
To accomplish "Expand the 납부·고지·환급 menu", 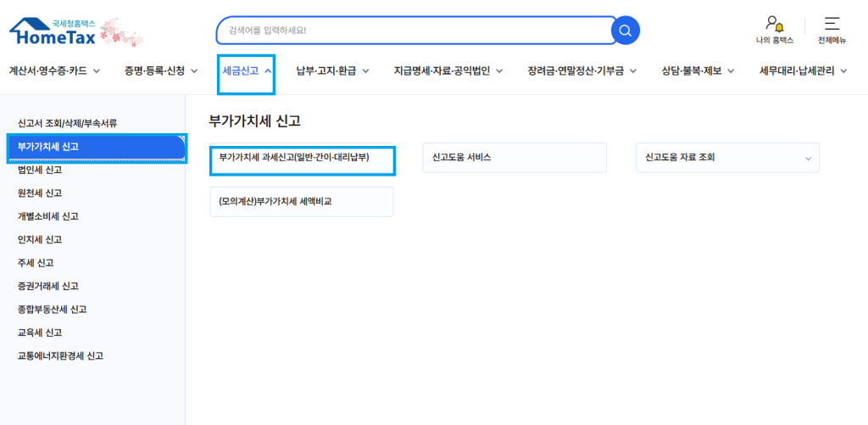I will pos(332,71).
